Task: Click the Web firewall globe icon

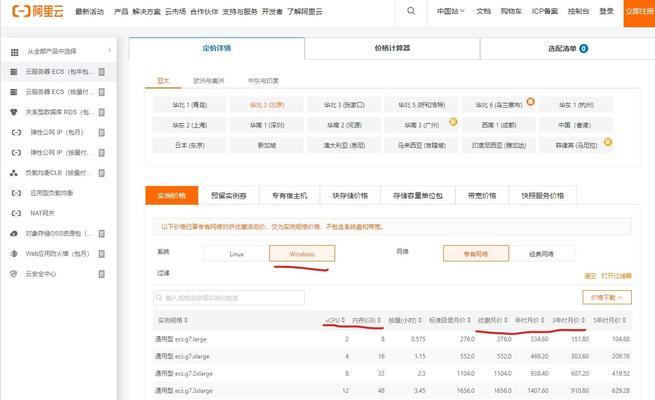Action: (14, 253)
